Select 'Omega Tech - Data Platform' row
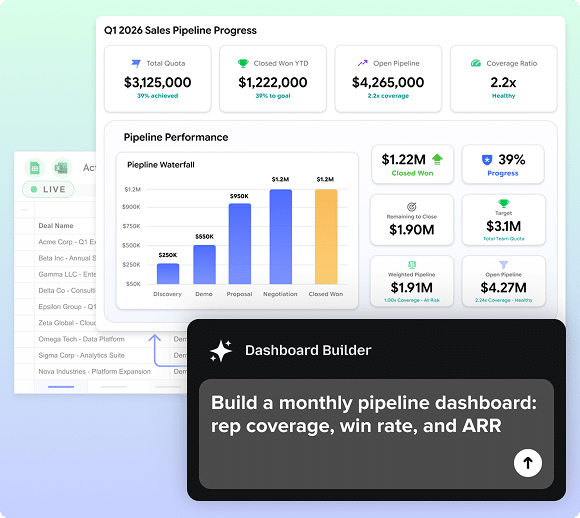This screenshot has height=518, width=580. [101, 339]
